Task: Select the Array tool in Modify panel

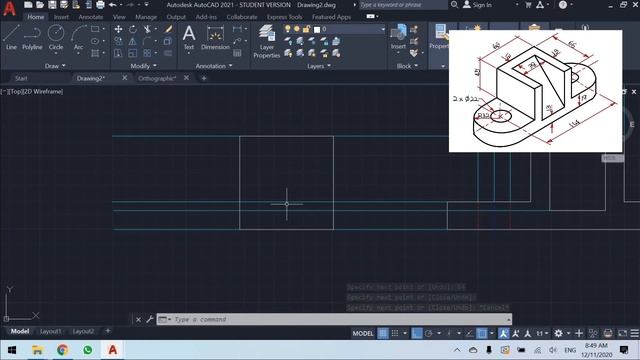Action: click(147, 53)
